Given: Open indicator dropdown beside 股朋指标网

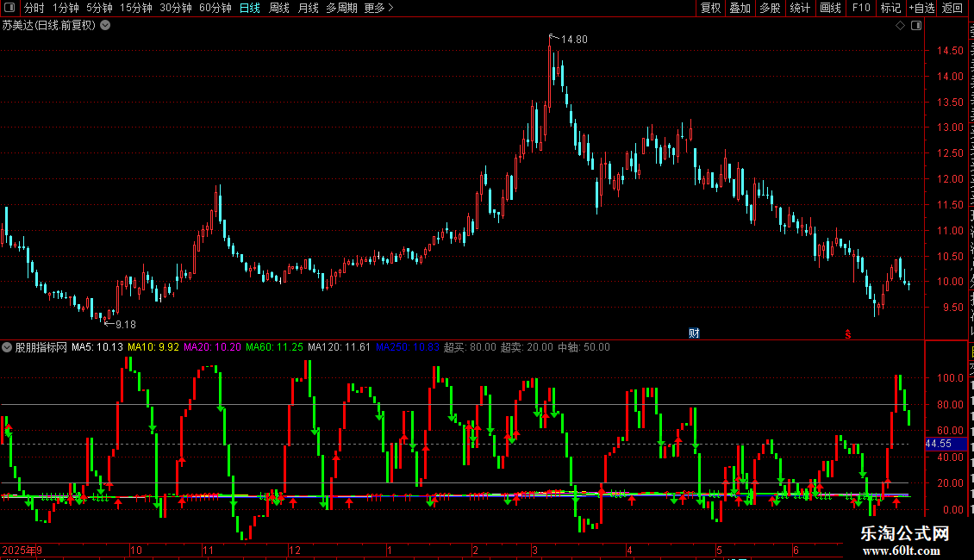Looking at the screenshot, I should coord(7,347).
